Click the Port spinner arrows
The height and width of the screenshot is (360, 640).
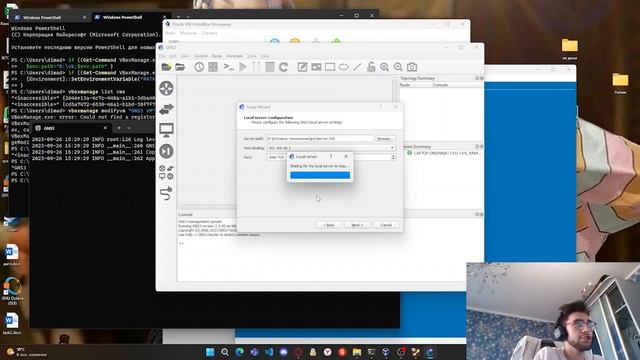[x=393, y=157]
